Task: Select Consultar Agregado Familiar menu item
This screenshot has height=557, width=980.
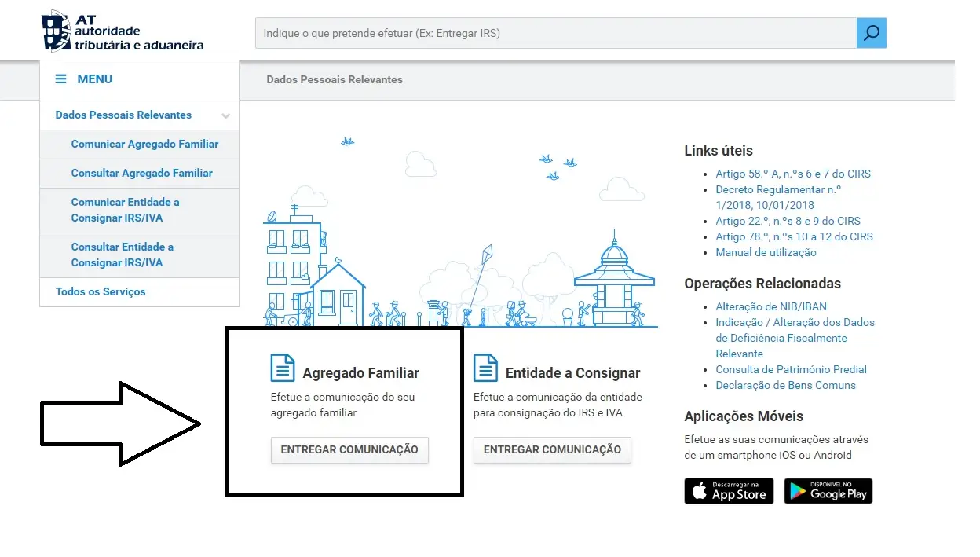Action: tap(141, 174)
